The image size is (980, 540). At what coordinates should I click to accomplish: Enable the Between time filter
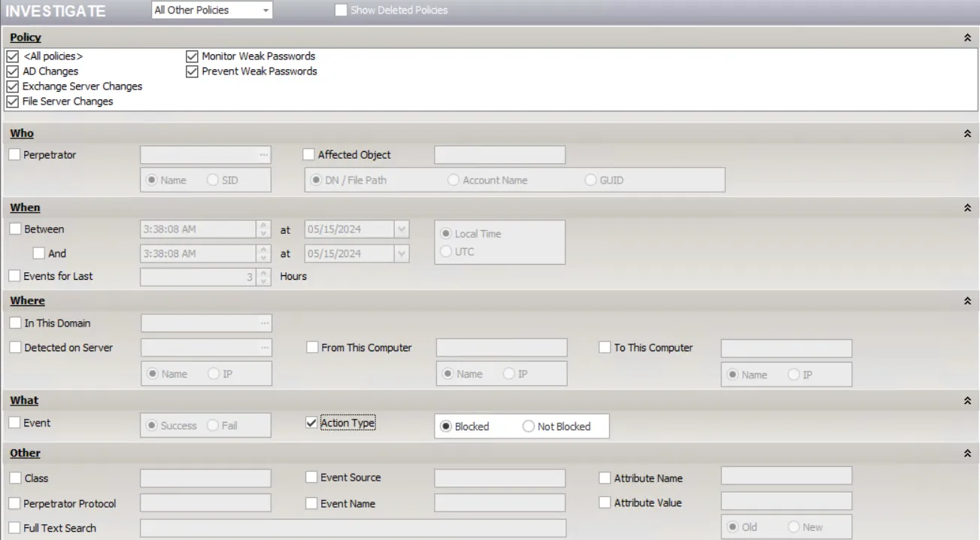pyautogui.click(x=15, y=229)
